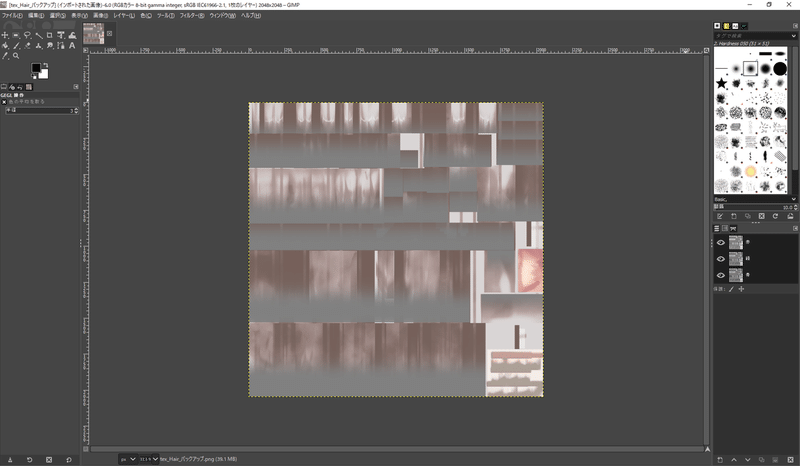Screen dimensions: 800x466
Task: Toggle lock position and size for layer
Action: pos(741,289)
